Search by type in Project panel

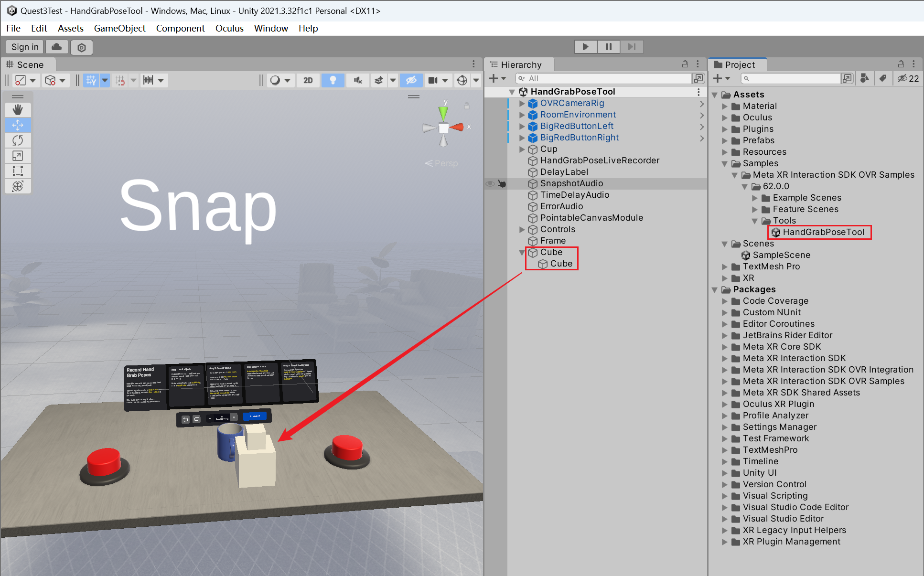pos(865,78)
